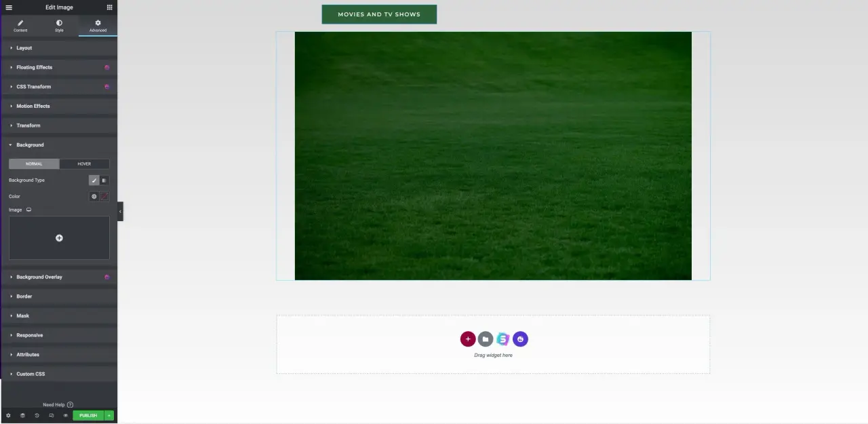Switch to the Style tab

tap(59, 26)
